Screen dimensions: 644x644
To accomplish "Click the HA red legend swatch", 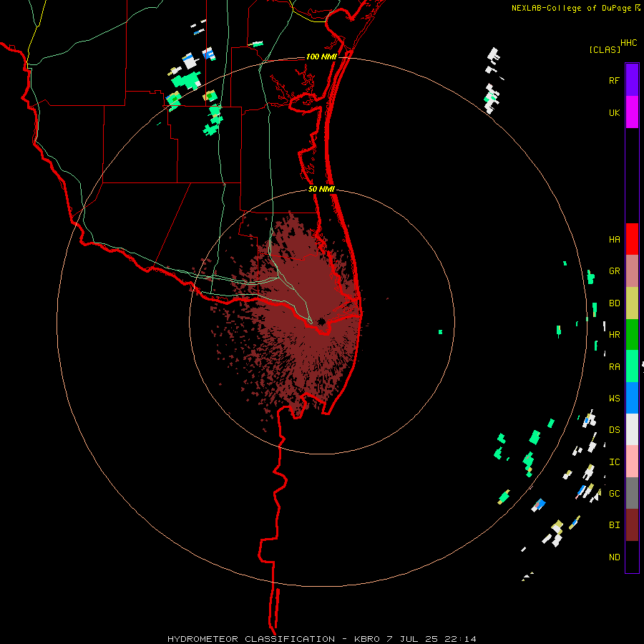I will pyautogui.click(x=632, y=239).
